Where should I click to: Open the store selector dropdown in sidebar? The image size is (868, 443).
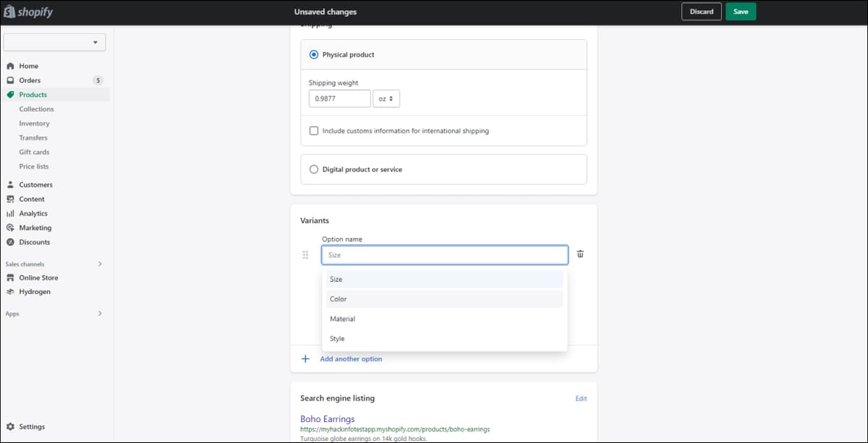point(55,42)
